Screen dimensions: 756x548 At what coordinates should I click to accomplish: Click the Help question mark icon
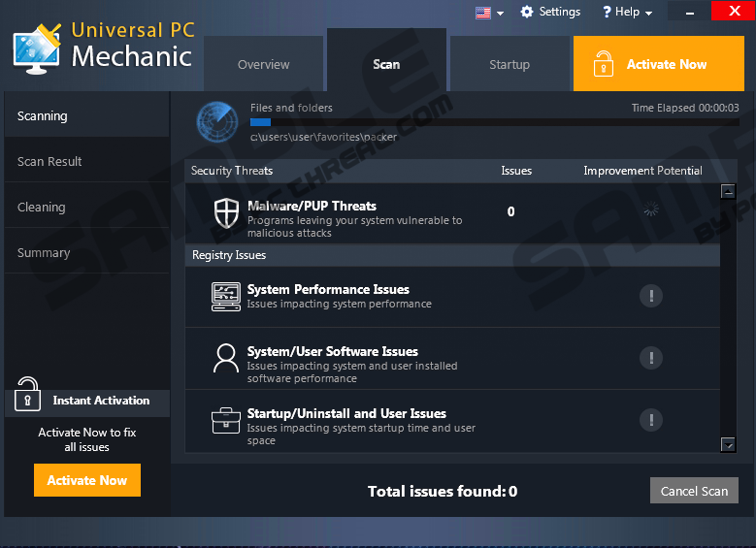point(607,12)
